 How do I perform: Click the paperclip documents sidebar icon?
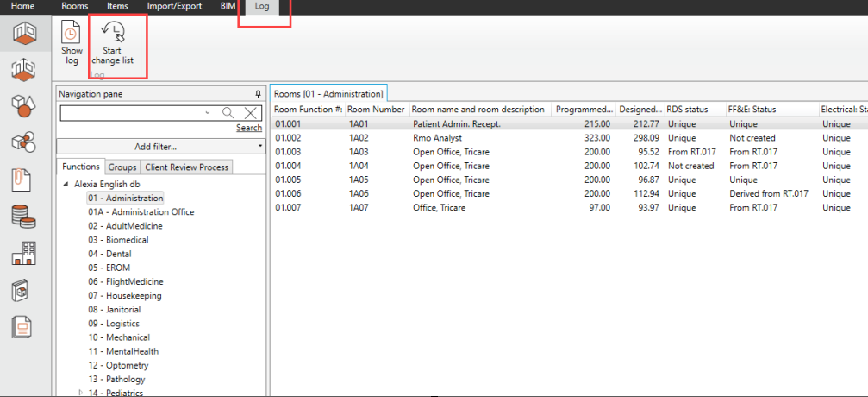tap(24, 180)
